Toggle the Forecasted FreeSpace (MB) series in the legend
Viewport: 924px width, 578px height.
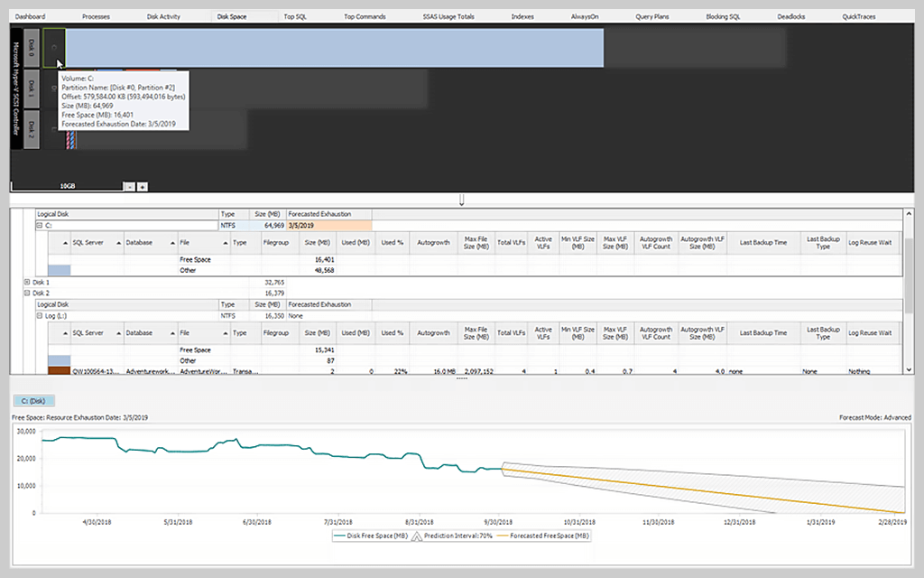click(x=550, y=535)
